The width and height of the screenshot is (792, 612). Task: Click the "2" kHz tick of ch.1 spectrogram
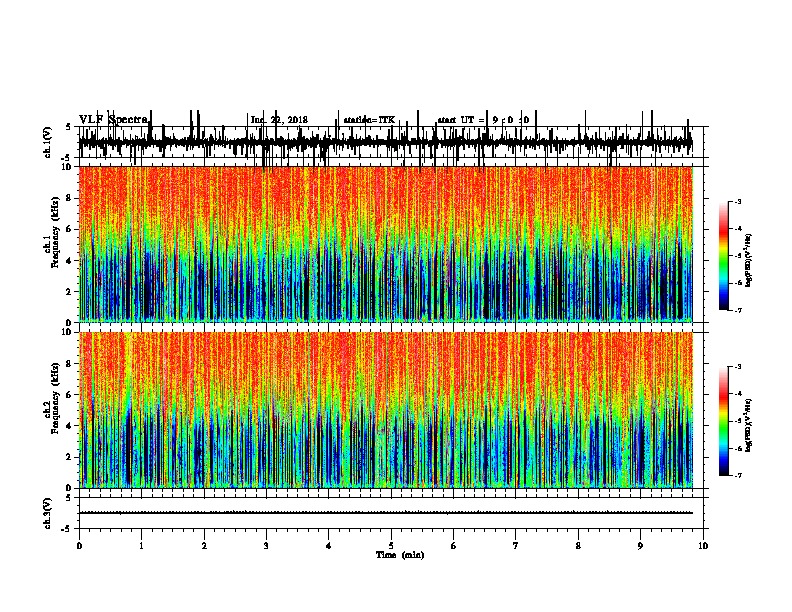click(x=70, y=291)
